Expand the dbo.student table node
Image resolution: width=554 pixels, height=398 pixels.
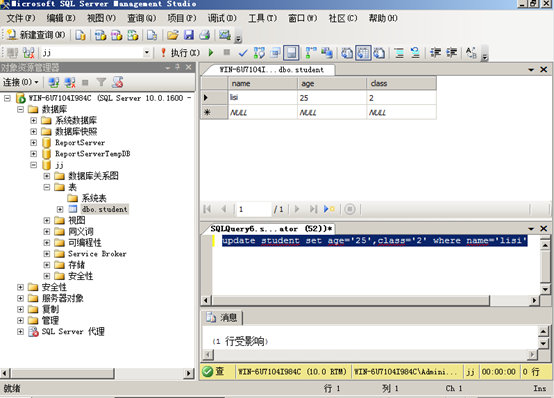point(60,209)
